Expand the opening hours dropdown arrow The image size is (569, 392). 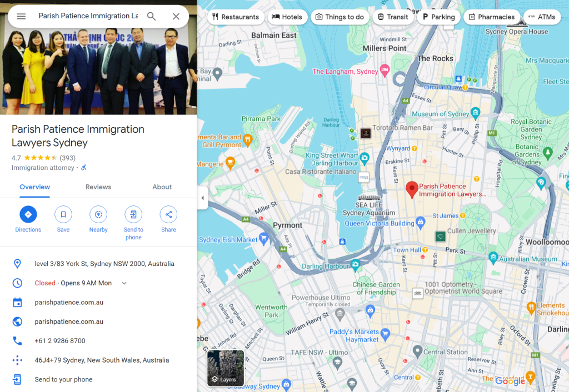pos(124,283)
